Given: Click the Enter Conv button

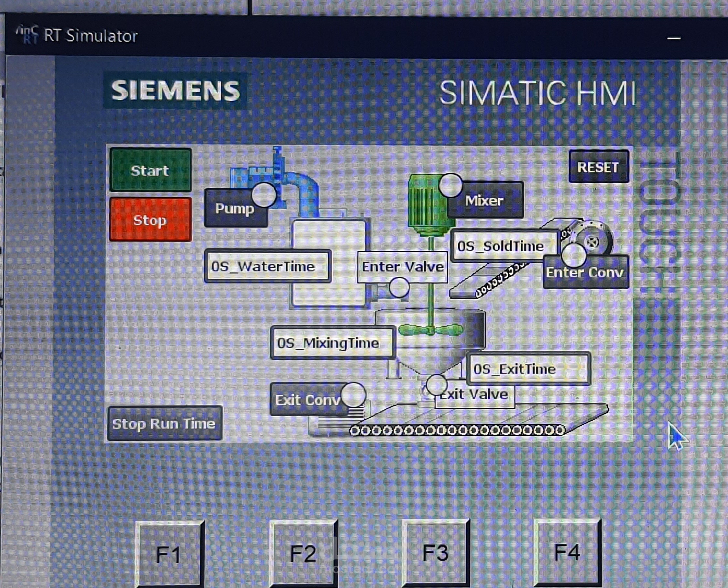Looking at the screenshot, I should click(586, 272).
